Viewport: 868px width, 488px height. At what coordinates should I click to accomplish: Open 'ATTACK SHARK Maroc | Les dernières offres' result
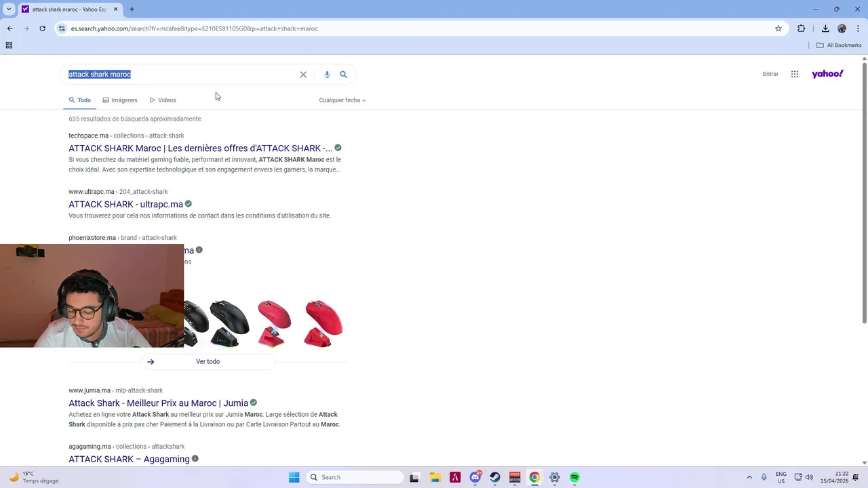[200, 148]
